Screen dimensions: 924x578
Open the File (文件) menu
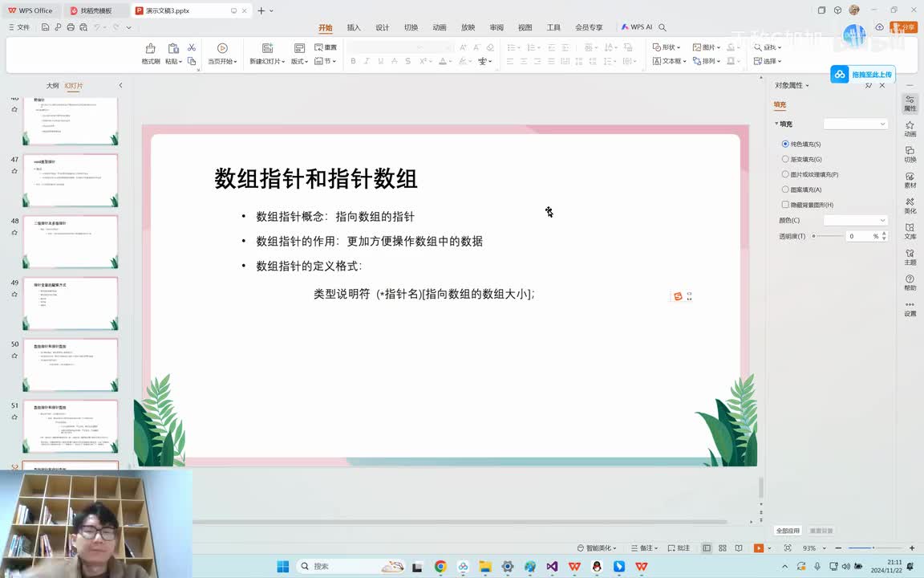(19, 27)
